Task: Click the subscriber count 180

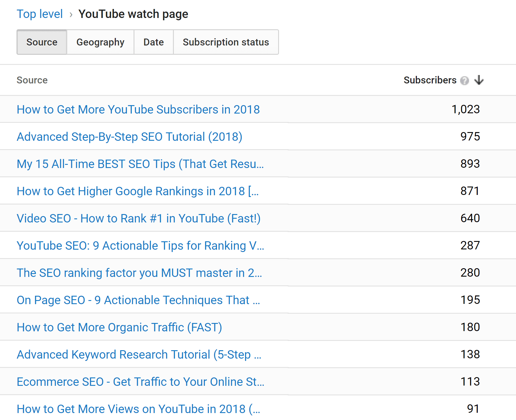Action: (470, 327)
